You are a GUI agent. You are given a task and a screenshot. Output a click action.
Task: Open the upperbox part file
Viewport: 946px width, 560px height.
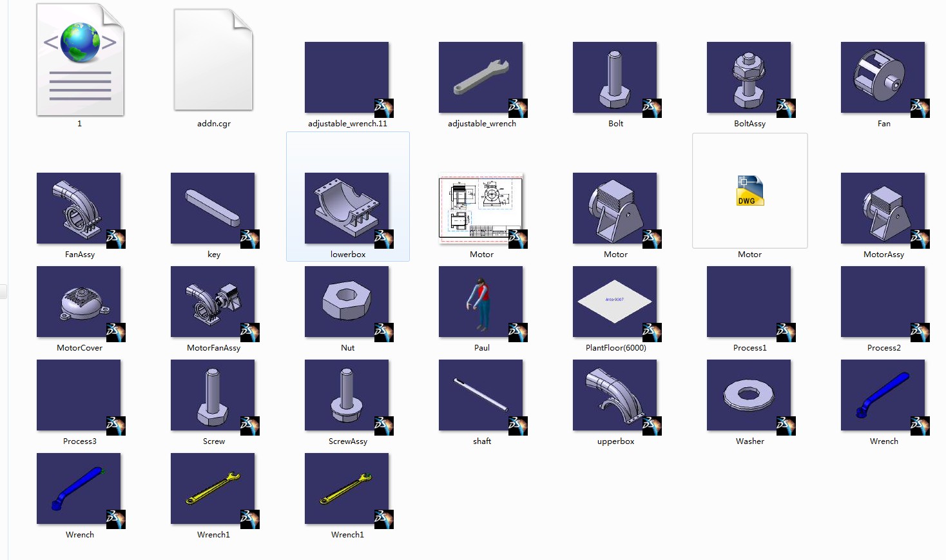(x=615, y=395)
